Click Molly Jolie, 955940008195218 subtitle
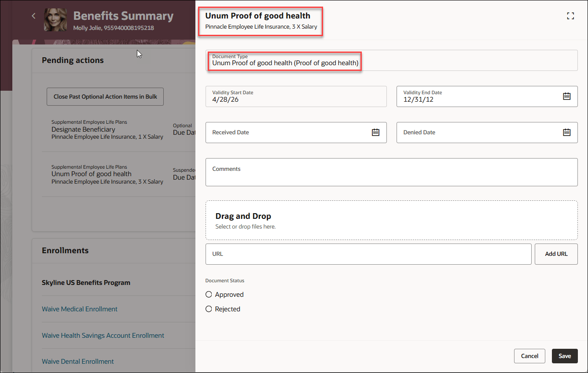This screenshot has width=588, height=373. click(x=114, y=28)
